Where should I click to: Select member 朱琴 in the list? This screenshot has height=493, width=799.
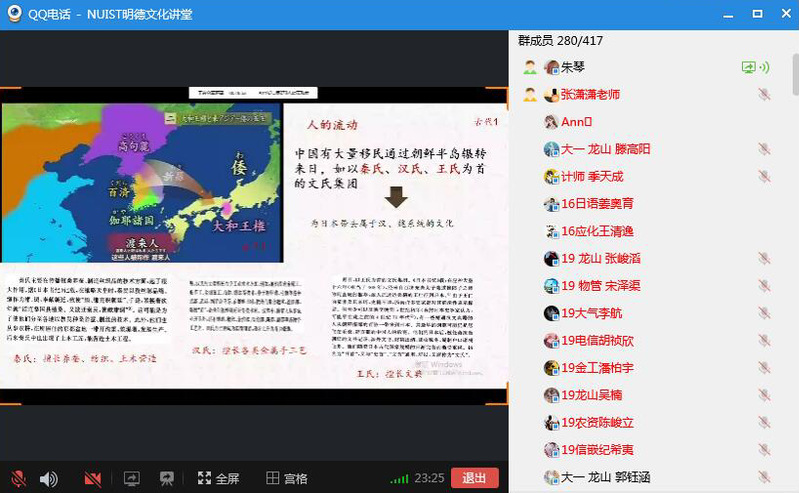click(573, 68)
